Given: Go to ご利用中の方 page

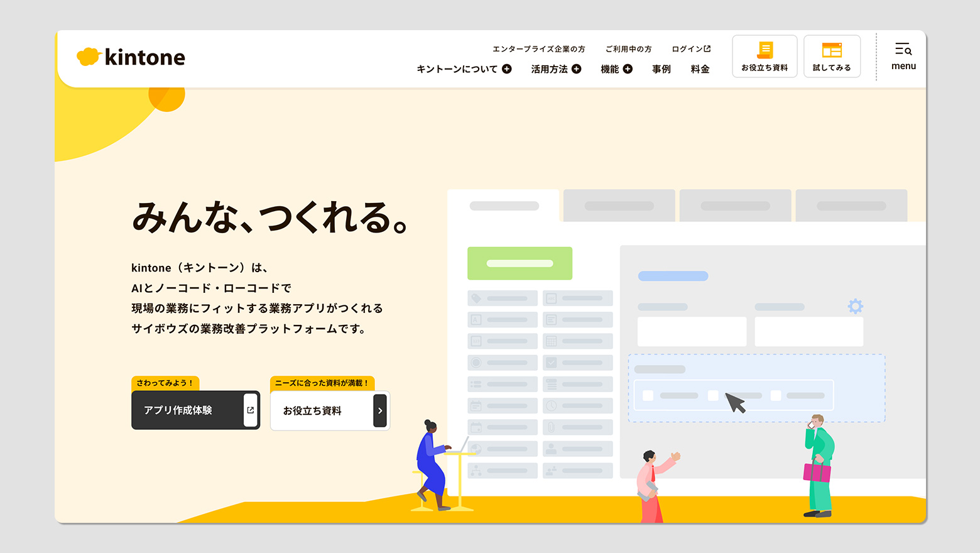Looking at the screenshot, I should [629, 49].
